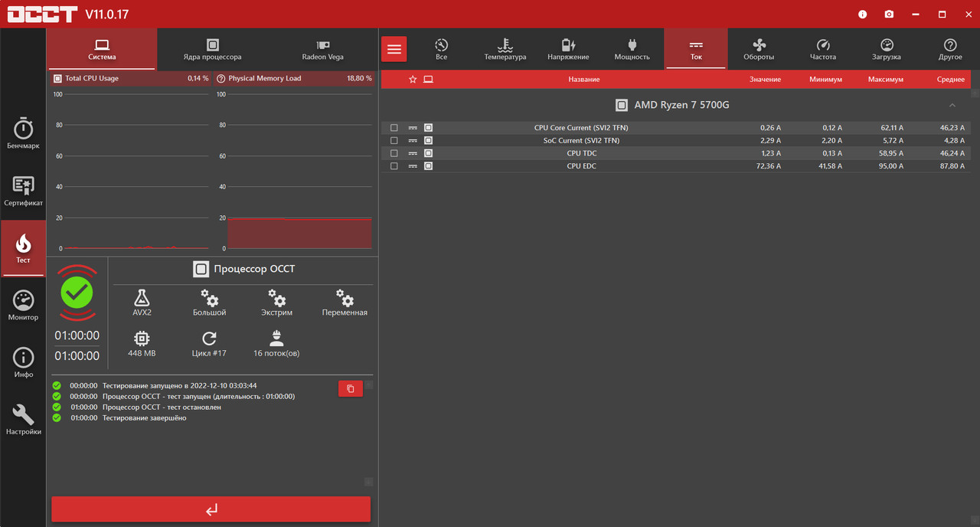Click graph icon for CPU TDC row
Screen dimensions: 980x527
click(x=413, y=153)
